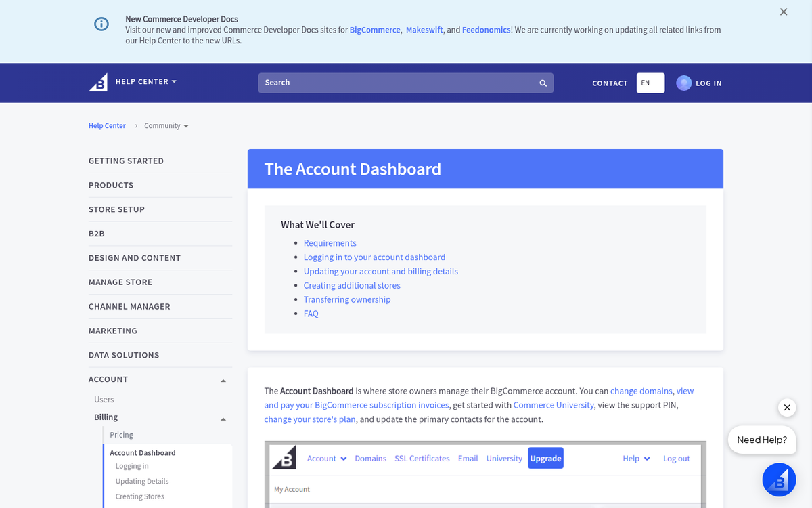This screenshot has height=508, width=812.
Task: Click the user avatar next to Log In
Action: 683,83
